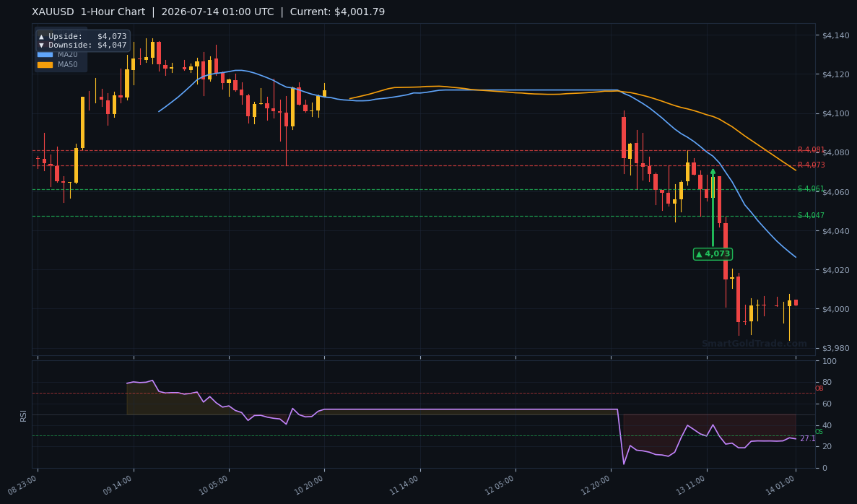Screen dimensions: 857x504
Task: Click the green '▲ 4,073' target label
Action: click(x=713, y=253)
